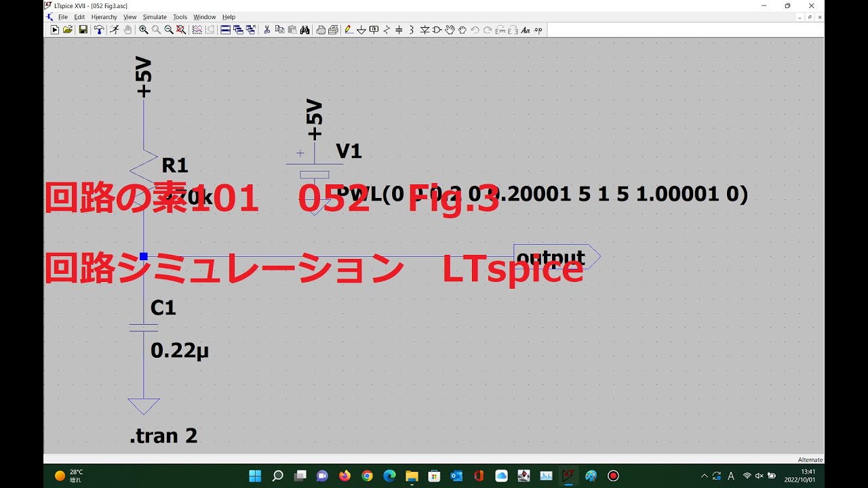This screenshot has width=868, height=488.
Task: Select the Move hand tool
Action: pyautogui.click(x=450, y=30)
